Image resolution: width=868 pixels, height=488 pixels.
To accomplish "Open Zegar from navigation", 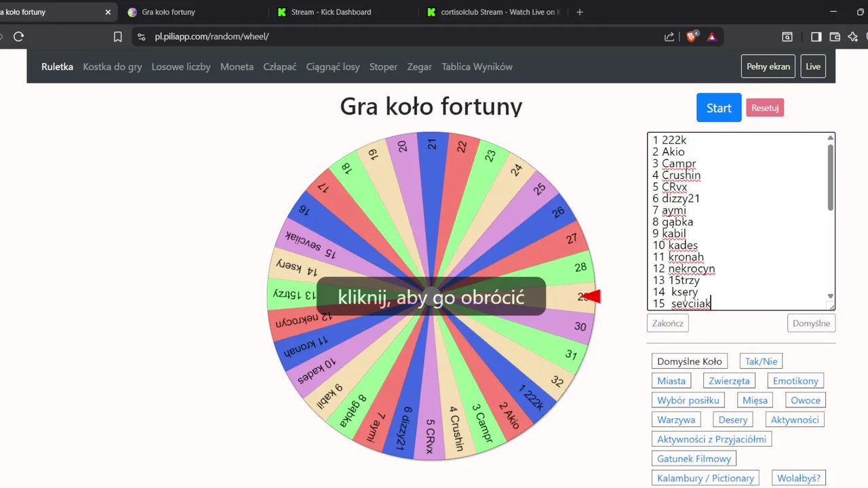I will [x=420, y=66].
